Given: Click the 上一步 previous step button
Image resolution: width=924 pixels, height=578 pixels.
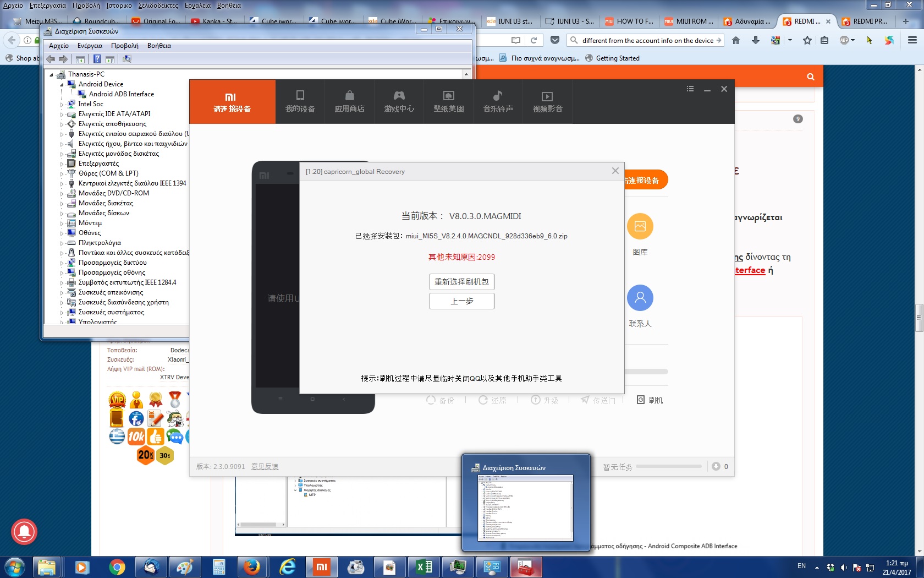Looking at the screenshot, I should tap(461, 301).
